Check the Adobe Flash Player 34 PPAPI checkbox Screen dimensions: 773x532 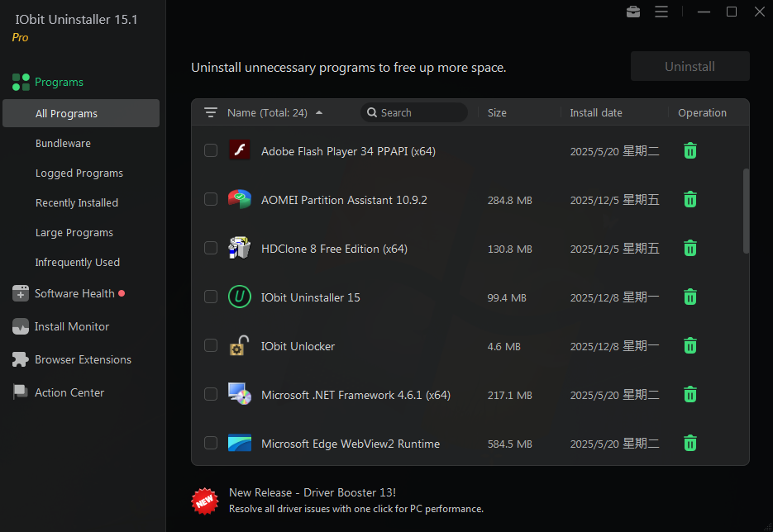[x=211, y=150]
